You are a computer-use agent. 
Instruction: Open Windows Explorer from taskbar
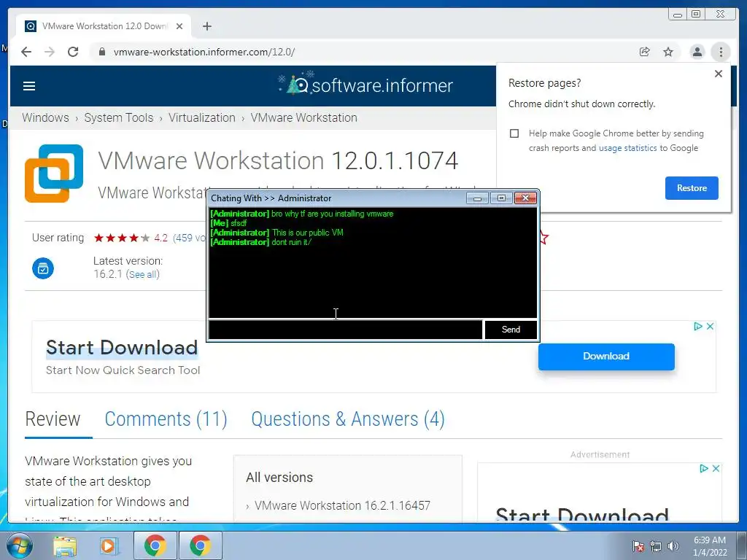click(x=65, y=546)
